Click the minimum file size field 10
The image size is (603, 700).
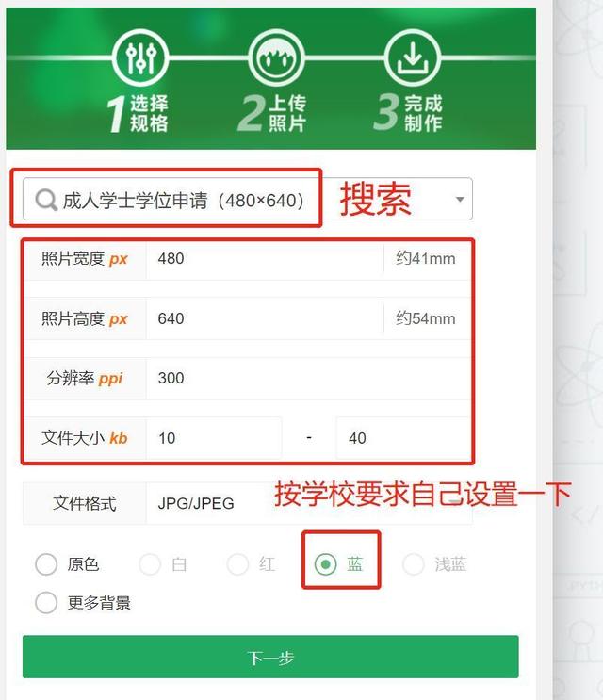coord(214,438)
